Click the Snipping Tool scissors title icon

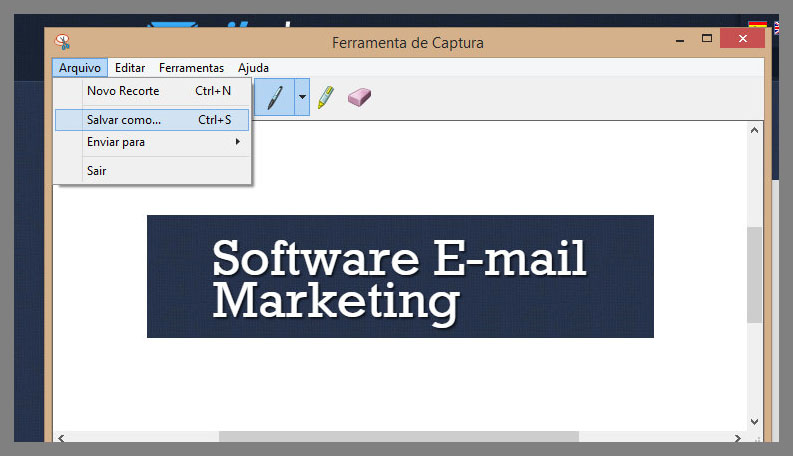click(63, 42)
